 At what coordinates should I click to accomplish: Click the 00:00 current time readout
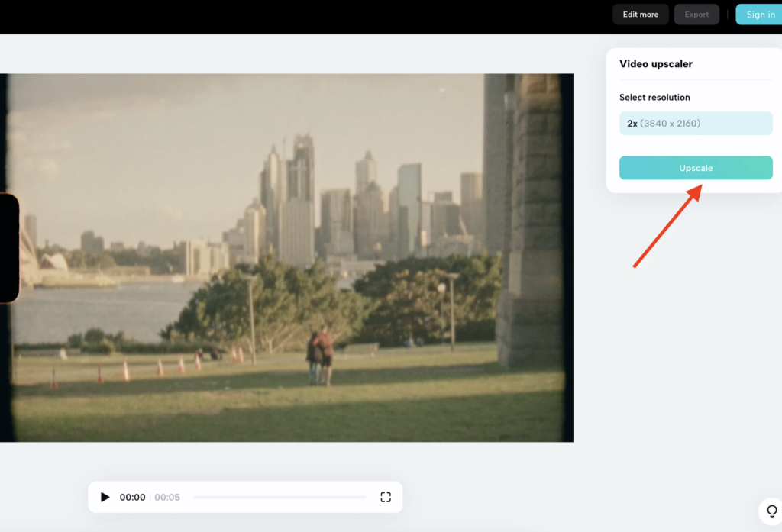(132, 498)
